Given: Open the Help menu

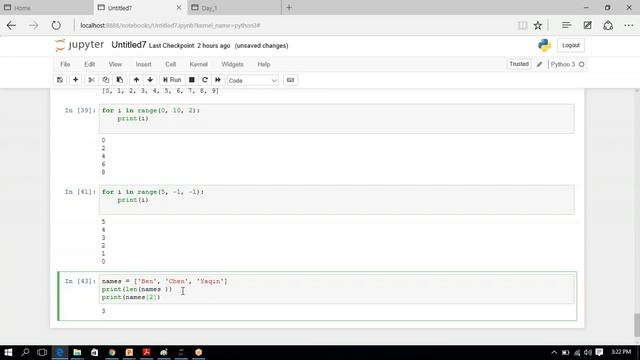Looking at the screenshot, I should tap(264, 64).
